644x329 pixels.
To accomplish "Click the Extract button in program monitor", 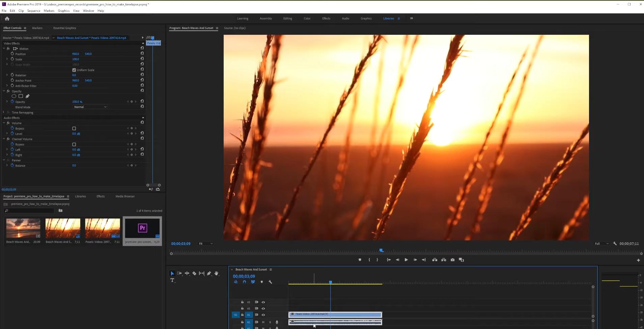I will 444,260.
